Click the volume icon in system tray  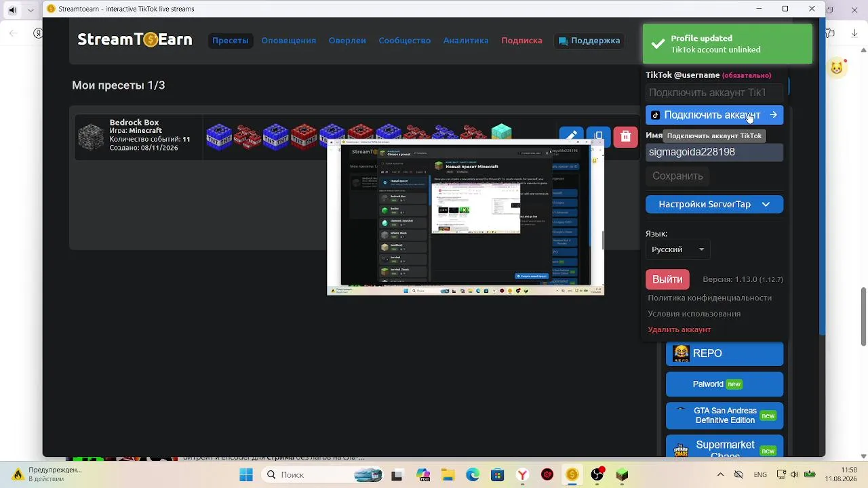click(x=793, y=474)
